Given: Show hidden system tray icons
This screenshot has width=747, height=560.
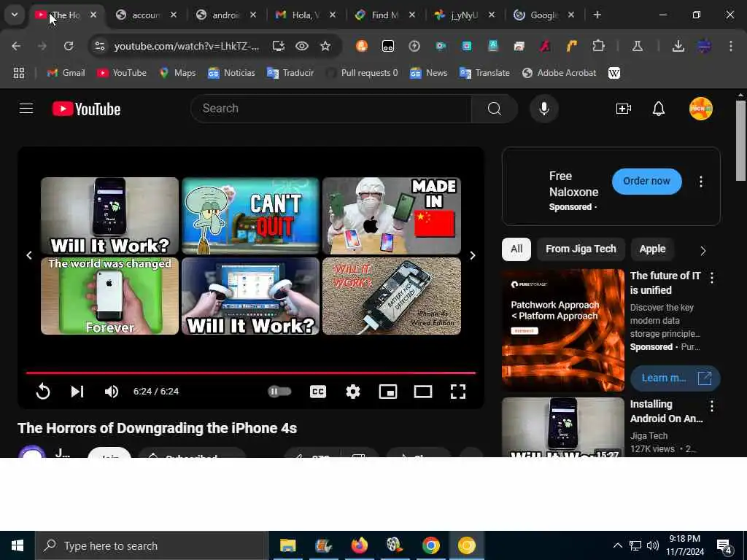Looking at the screenshot, I should 617,545.
